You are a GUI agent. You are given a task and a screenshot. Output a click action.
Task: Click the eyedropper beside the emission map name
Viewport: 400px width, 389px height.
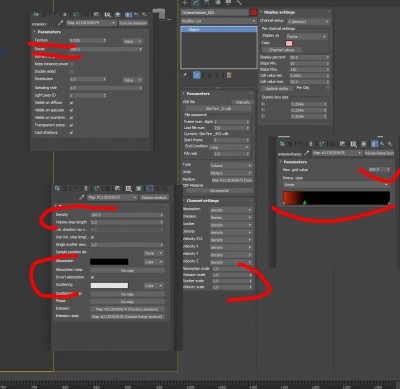60,23
